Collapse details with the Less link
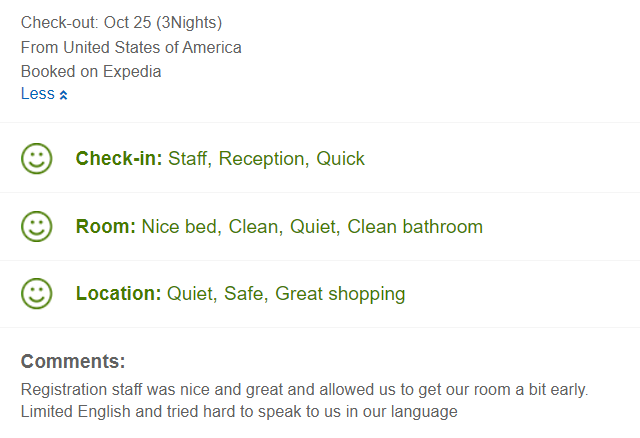The height and width of the screenshot is (438, 640). [38, 94]
